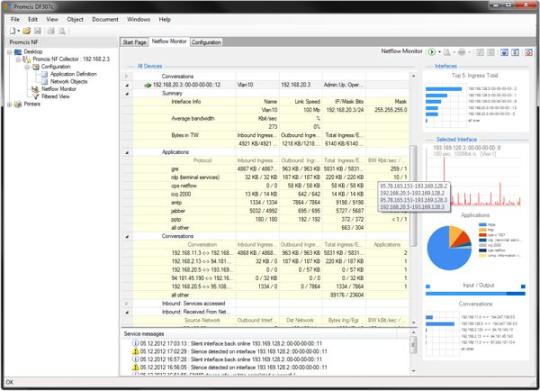Collapse the Summary section in the grid
540x391 pixels.
127,94
